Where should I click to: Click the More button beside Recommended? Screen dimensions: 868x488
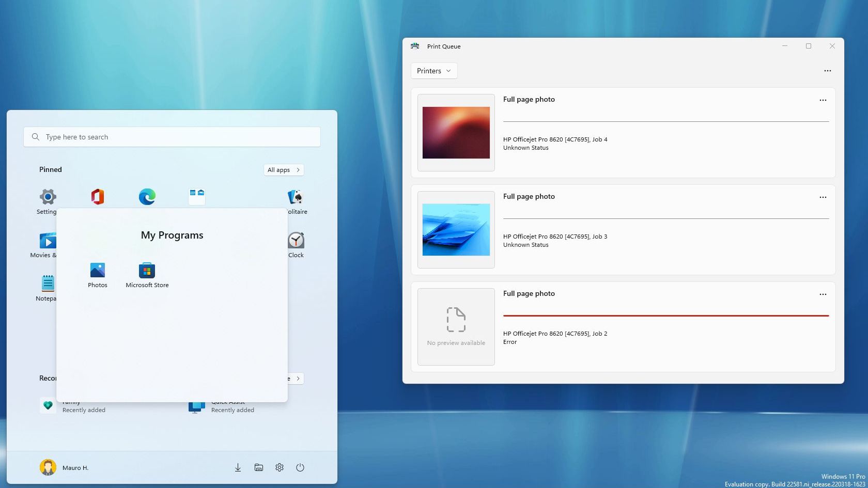296,379
